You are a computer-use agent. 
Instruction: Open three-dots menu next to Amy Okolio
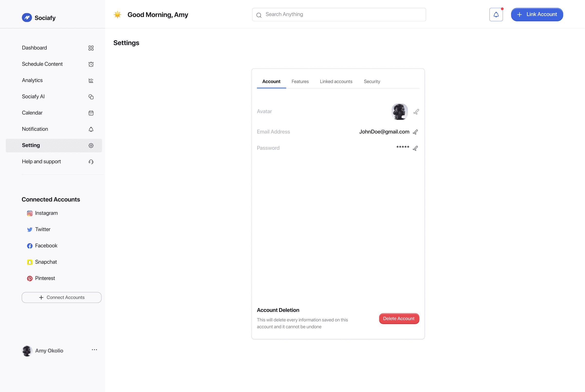click(94, 350)
